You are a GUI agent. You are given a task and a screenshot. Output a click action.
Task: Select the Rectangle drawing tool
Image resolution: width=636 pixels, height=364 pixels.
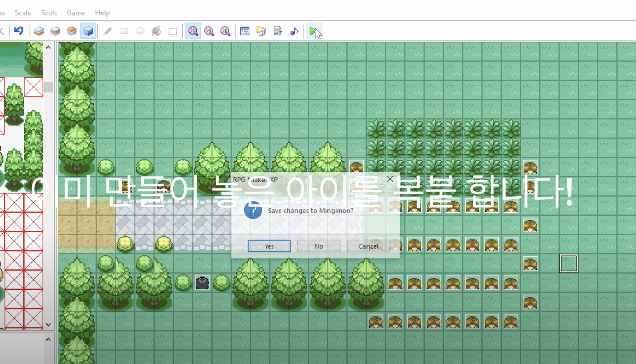point(124,31)
